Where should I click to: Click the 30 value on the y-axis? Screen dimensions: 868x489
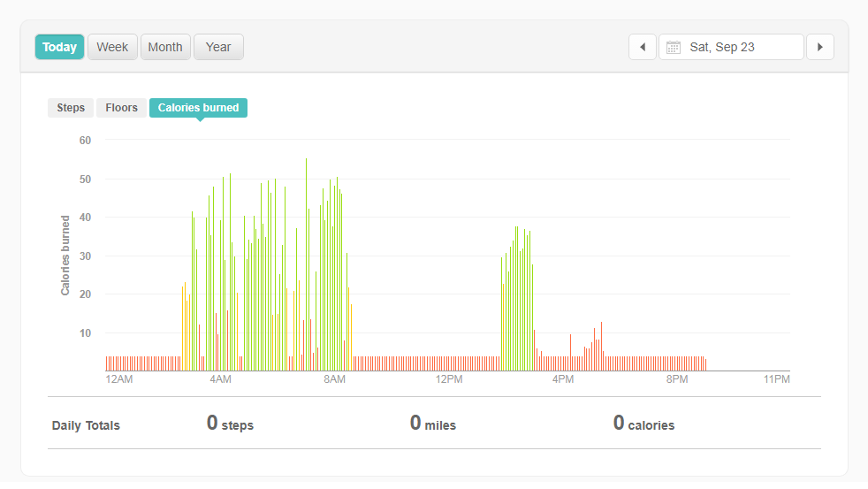coord(85,256)
